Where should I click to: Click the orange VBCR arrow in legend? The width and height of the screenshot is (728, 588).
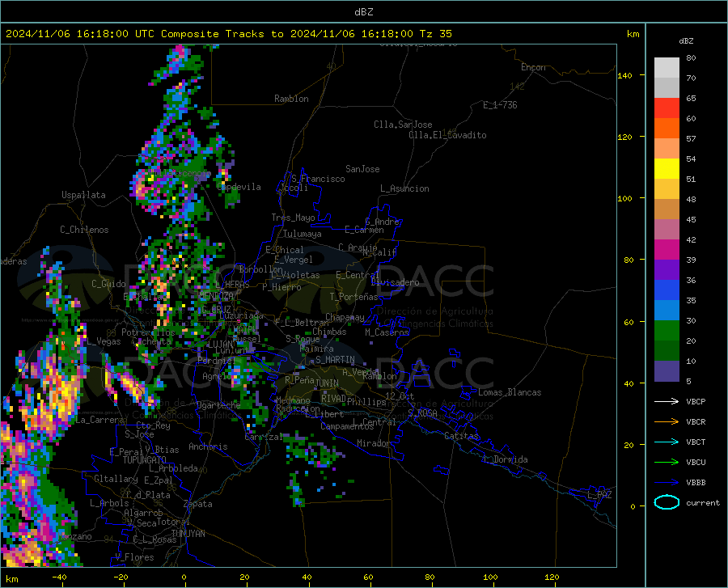click(x=667, y=421)
